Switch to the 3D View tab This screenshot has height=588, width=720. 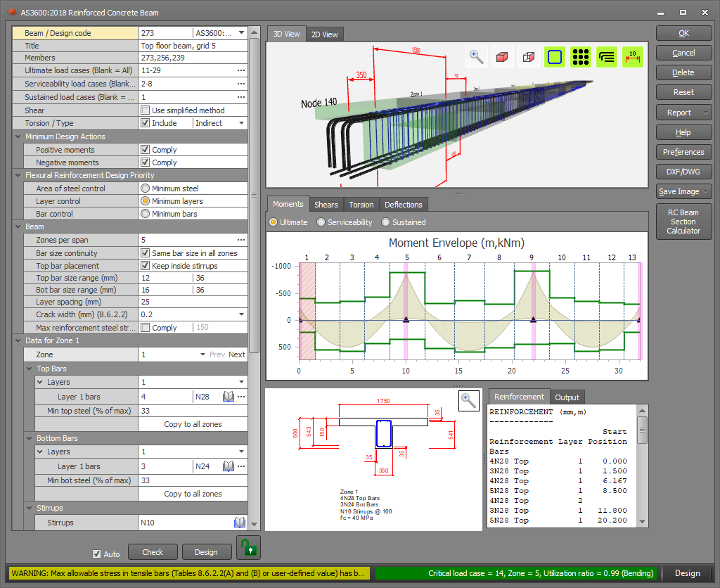click(x=287, y=34)
